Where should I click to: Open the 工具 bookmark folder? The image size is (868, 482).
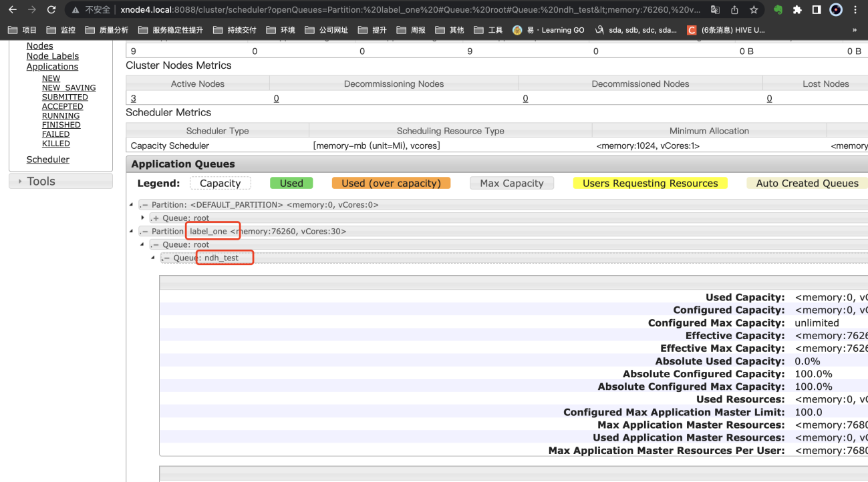[488, 30]
